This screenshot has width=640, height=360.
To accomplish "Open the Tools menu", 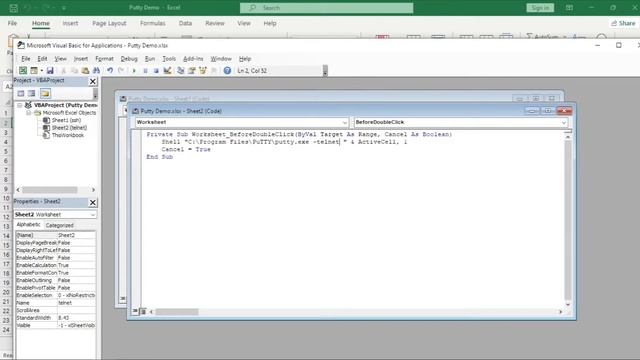I will tap(169, 59).
